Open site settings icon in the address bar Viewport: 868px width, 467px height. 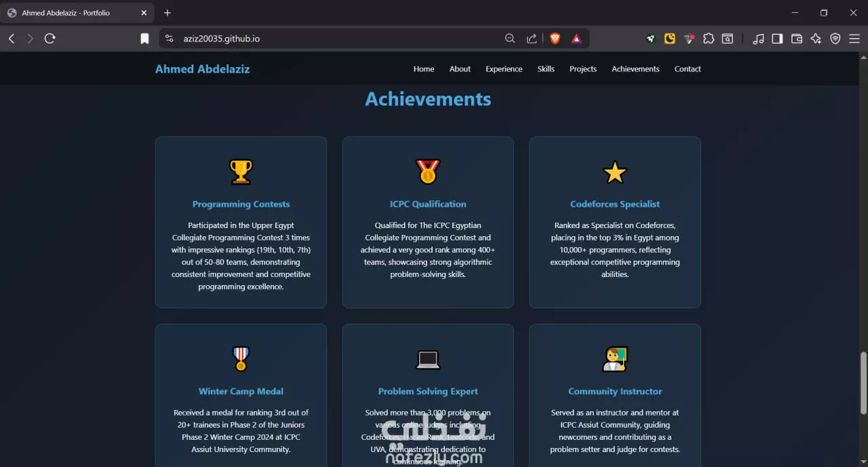(x=170, y=39)
